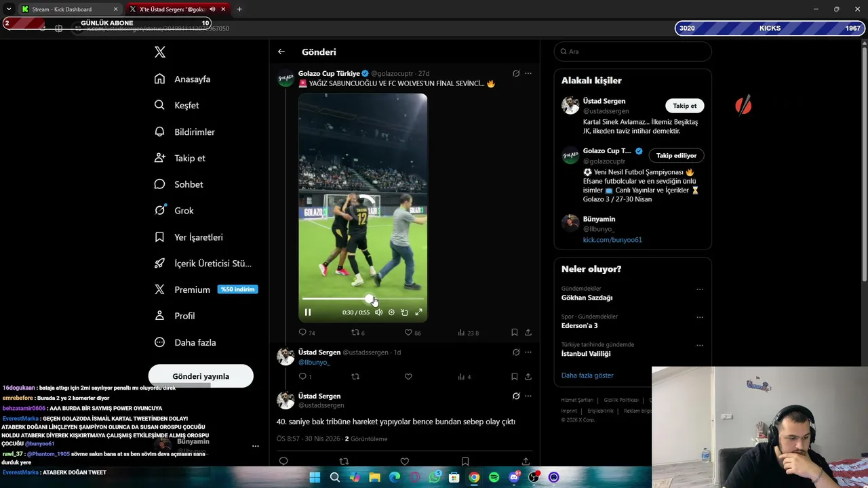Follow Üstad Sergen with Takip et

[684, 106]
